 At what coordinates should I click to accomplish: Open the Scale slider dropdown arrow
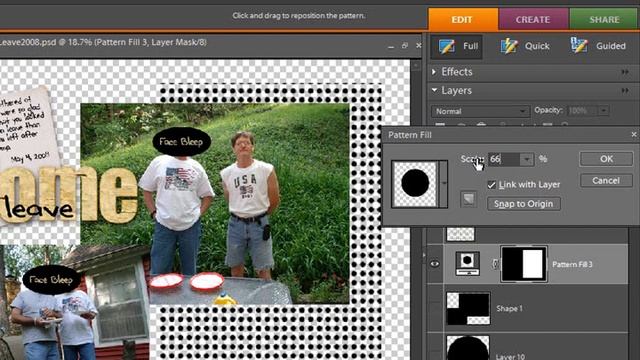click(527, 159)
